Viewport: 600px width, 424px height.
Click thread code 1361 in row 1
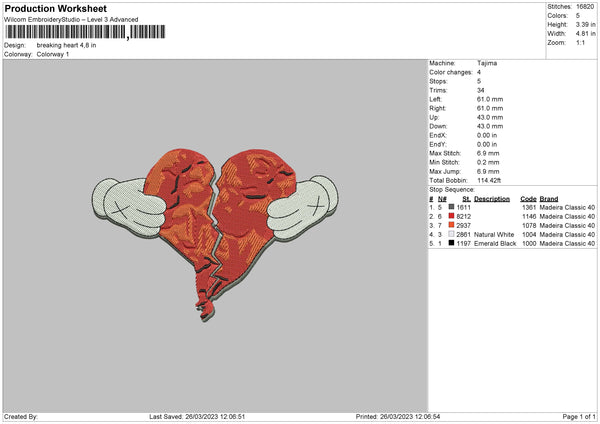pos(529,207)
